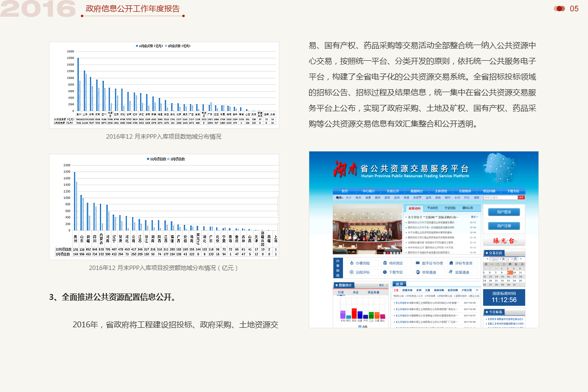Click heading 3、全面推进公共资源配置信息公开。

(x=112, y=297)
